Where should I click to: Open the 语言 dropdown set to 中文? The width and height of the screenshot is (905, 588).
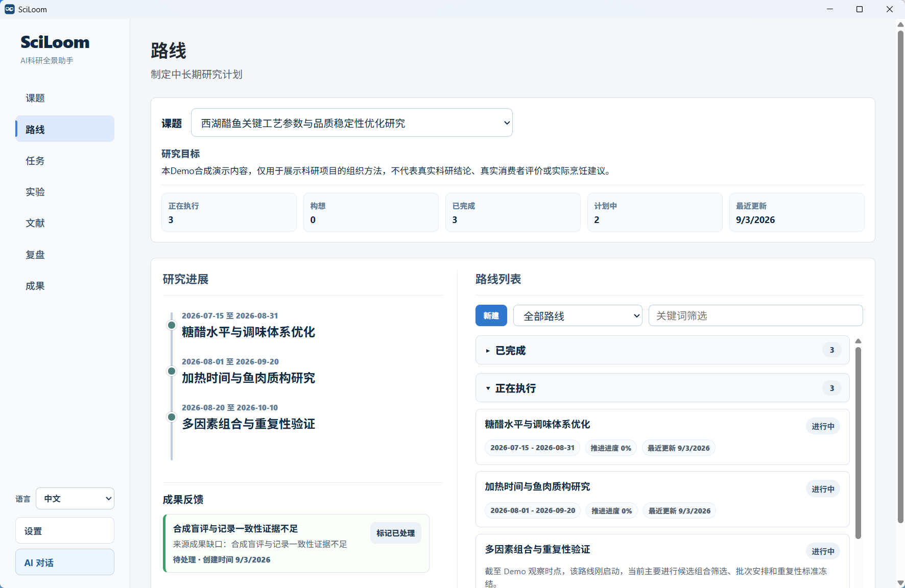tap(75, 499)
